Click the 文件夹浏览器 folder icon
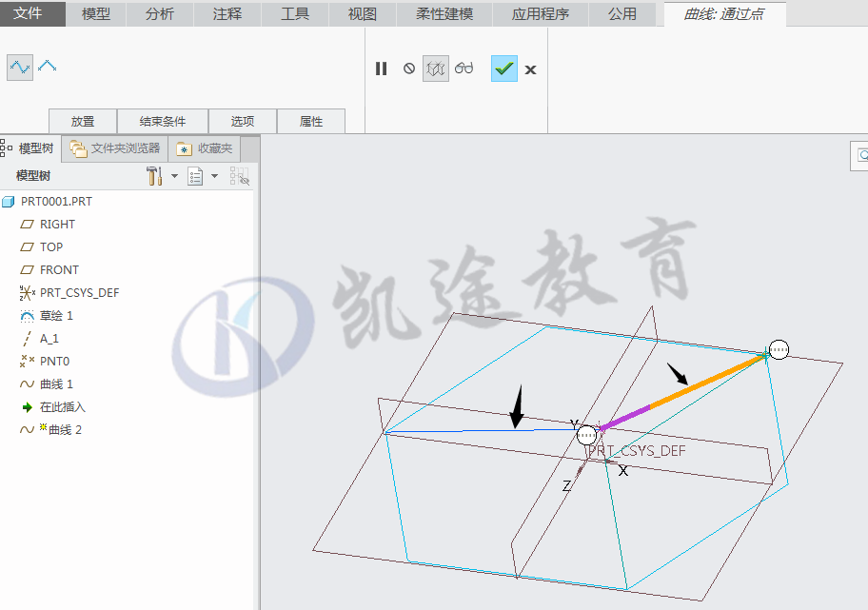The height and width of the screenshot is (610, 868). coord(78,148)
